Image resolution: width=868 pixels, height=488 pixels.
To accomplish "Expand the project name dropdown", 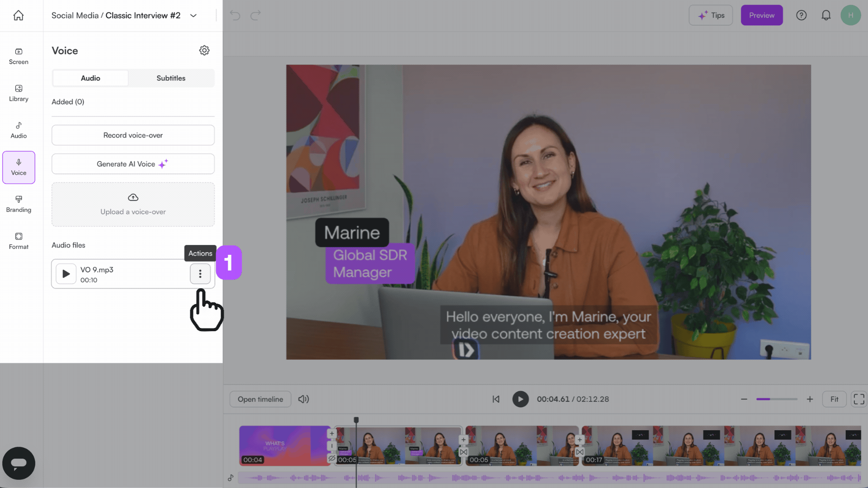I will (x=193, y=15).
